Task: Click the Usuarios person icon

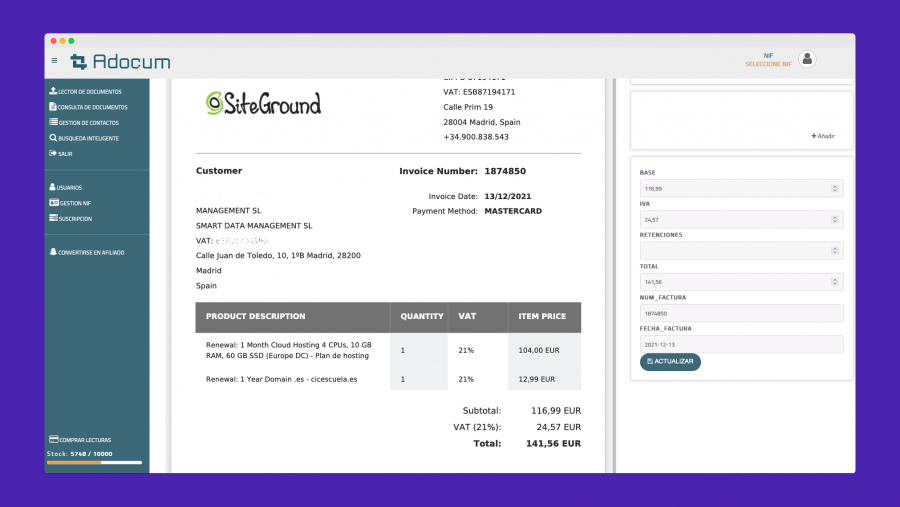Action: 52,187
